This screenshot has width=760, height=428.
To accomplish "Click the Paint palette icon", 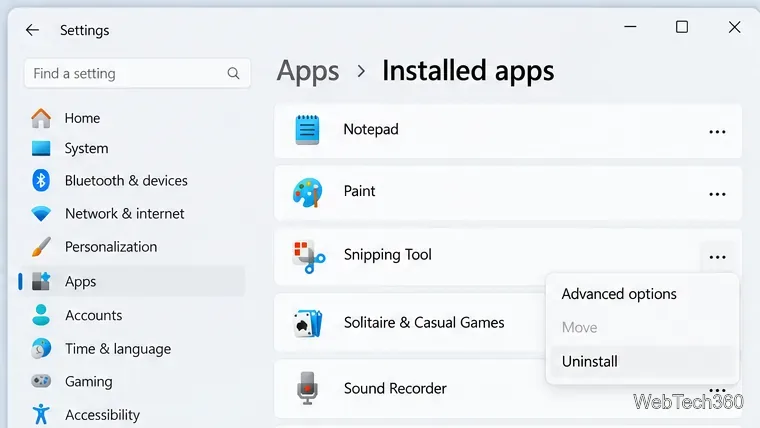I will (x=307, y=192).
